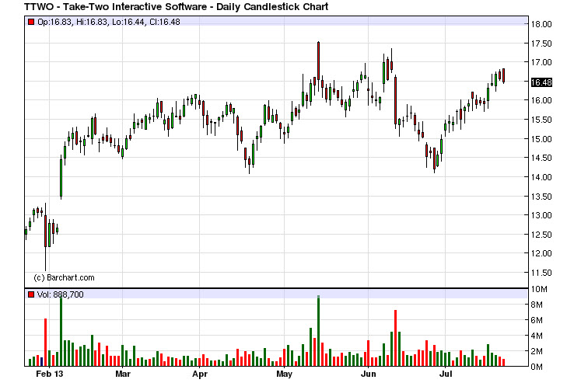Click the long green February gap-up candlestick
This screenshot has height=383, width=588.
coord(61,178)
